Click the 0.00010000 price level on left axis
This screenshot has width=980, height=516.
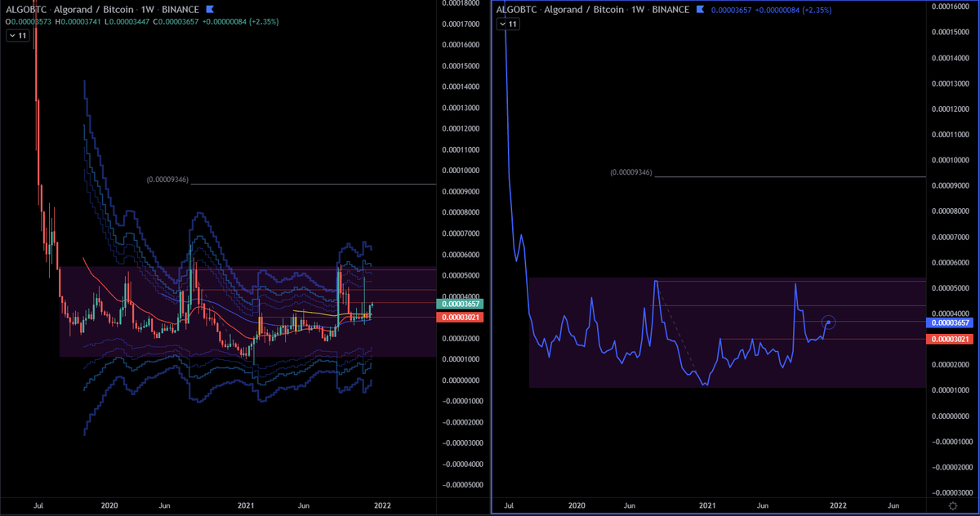(461, 171)
